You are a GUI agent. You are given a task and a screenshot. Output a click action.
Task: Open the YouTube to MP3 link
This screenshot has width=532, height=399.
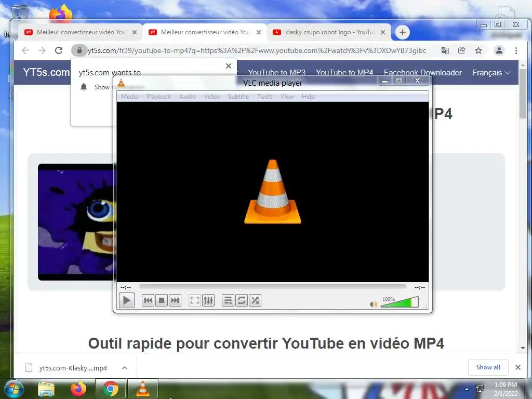click(x=276, y=73)
